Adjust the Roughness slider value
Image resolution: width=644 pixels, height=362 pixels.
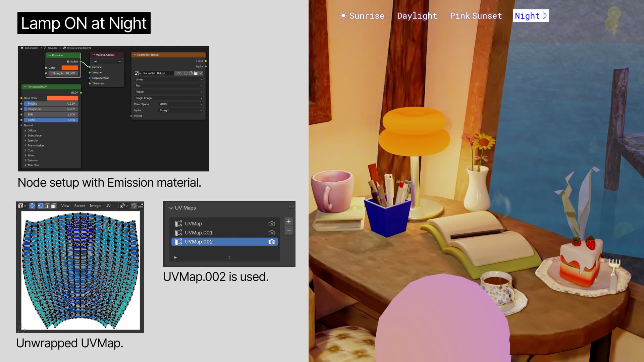[51, 109]
